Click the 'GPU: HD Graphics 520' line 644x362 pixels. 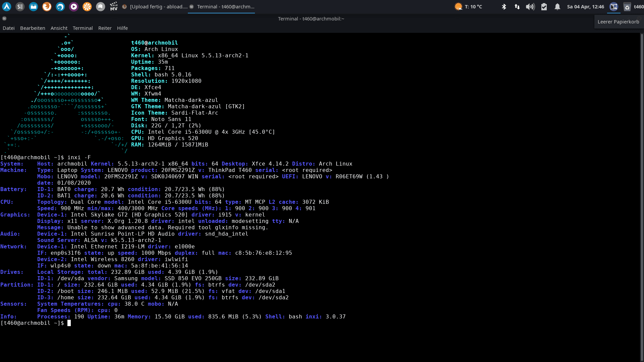coord(164,138)
